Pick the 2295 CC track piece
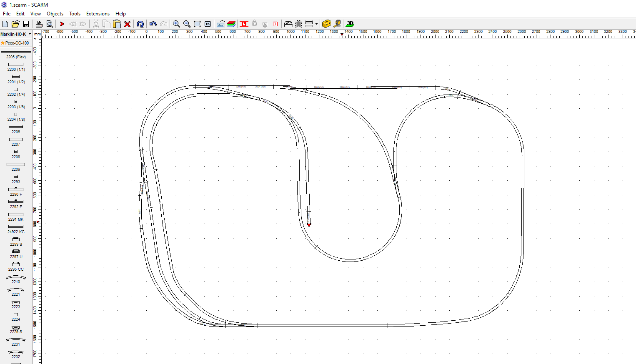This screenshot has height=364, width=636. [16, 267]
